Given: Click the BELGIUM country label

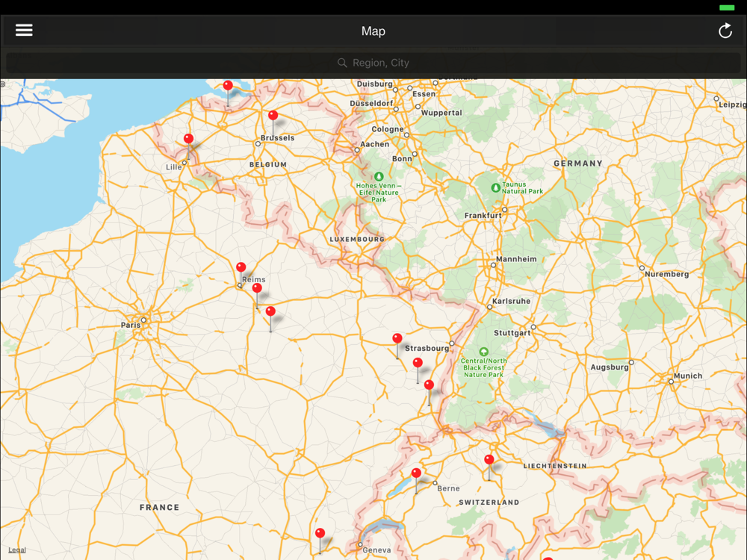Looking at the screenshot, I should tap(268, 164).
